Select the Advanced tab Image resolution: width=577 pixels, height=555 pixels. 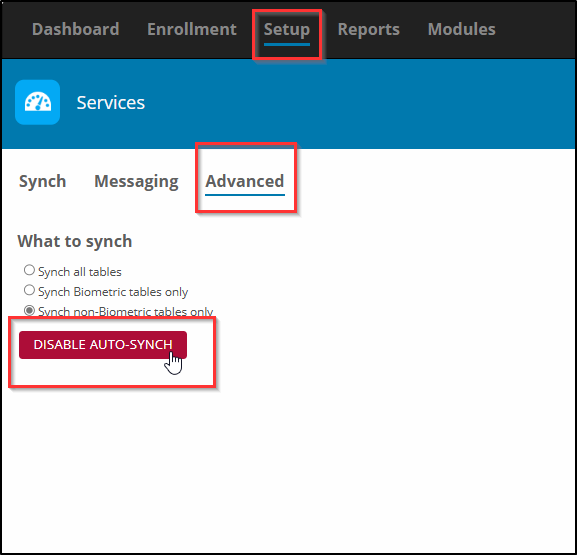245,181
